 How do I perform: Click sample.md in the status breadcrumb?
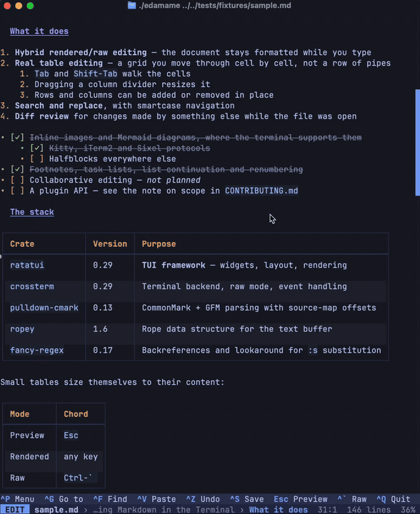[56, 510]
